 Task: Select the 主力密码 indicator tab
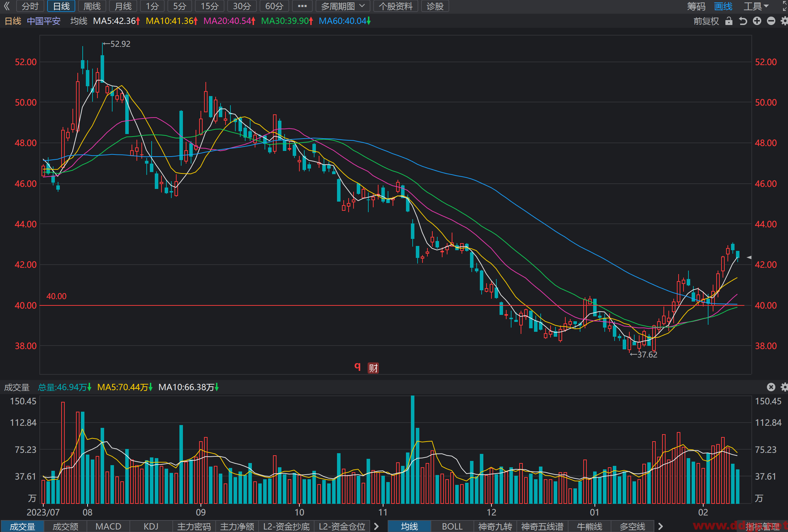click(x=194, y=526)
